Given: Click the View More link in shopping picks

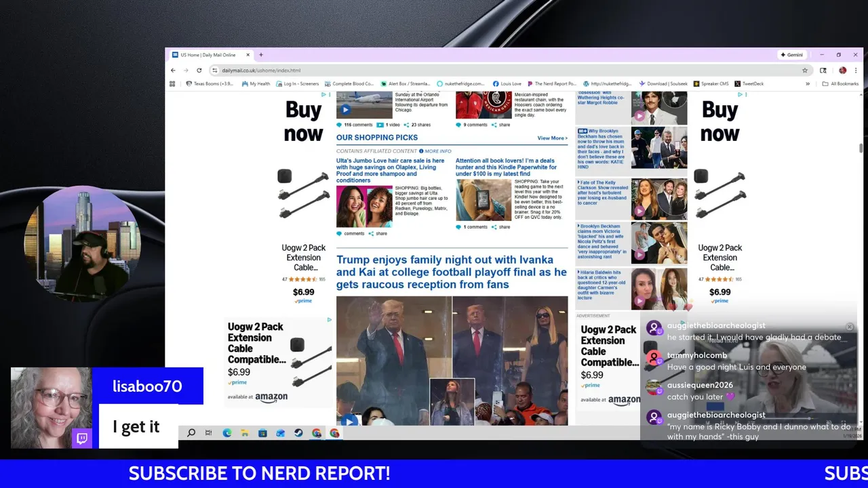Looking at the screenshot, I should coord(552,138).
